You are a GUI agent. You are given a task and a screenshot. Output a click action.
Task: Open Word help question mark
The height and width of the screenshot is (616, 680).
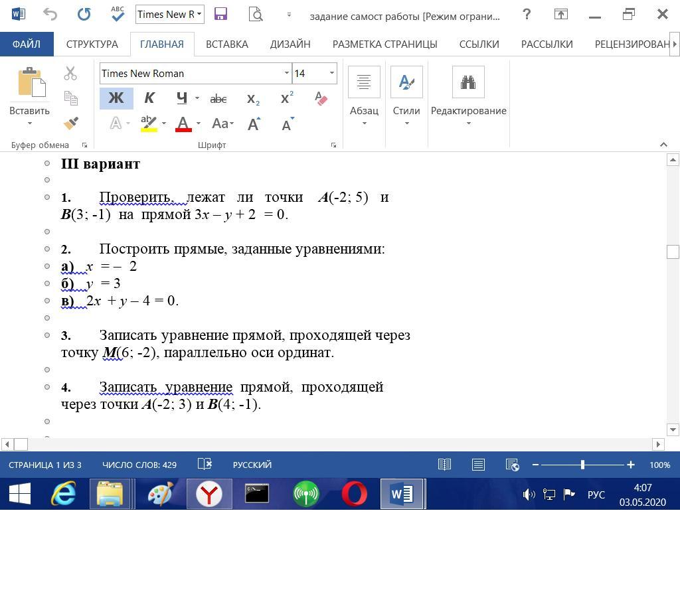527,15
